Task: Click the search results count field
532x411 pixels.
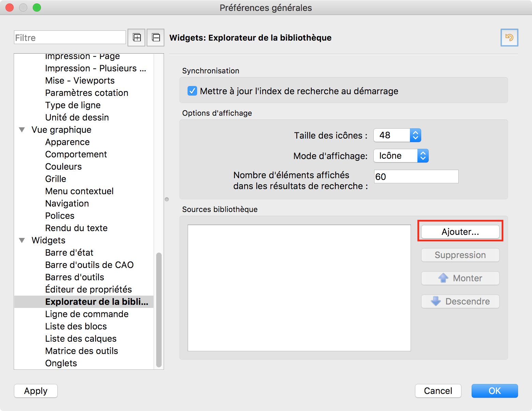Action: point(416,176)
